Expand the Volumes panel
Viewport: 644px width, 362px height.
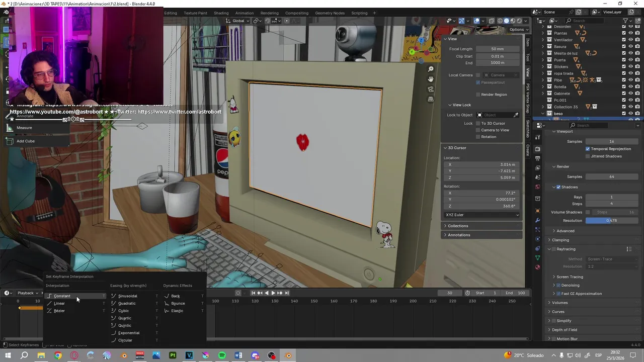(559, 303)
